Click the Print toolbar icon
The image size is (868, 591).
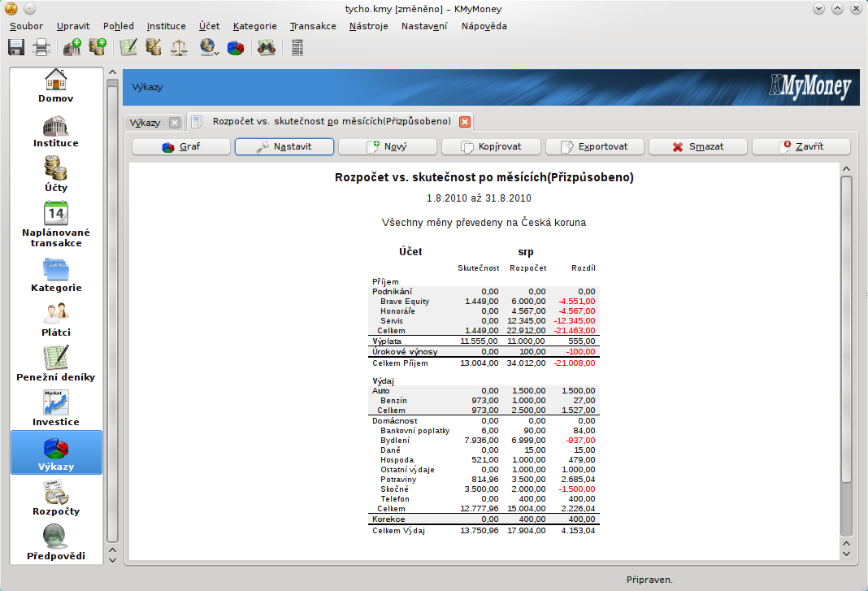(41, 48)
